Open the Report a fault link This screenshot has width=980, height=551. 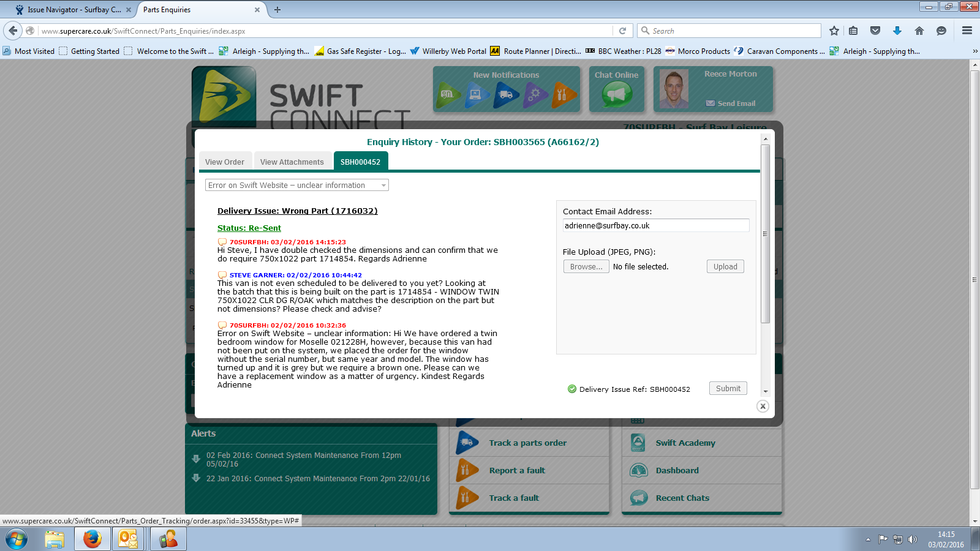517,470
